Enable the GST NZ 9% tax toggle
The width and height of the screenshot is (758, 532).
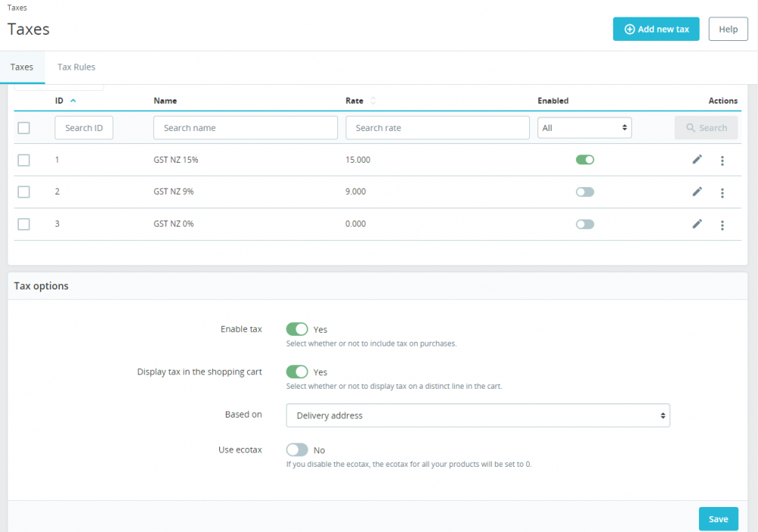coord(584,192)
